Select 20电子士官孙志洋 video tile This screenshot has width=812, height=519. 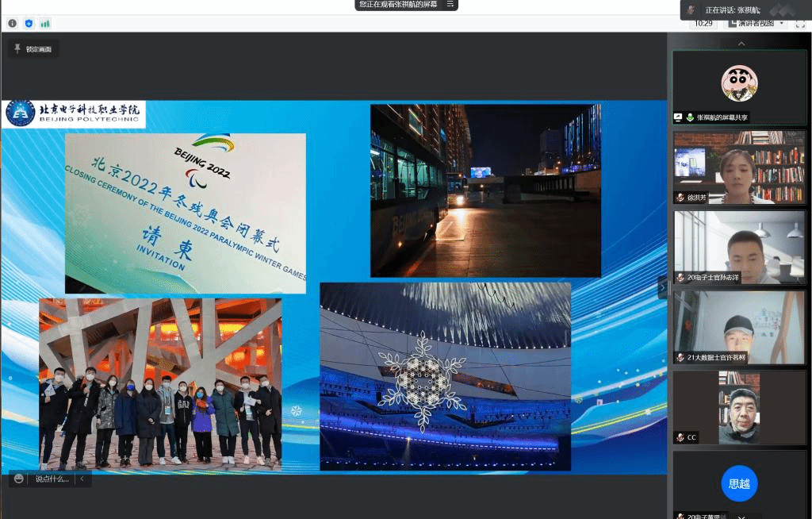coord(739,247)
